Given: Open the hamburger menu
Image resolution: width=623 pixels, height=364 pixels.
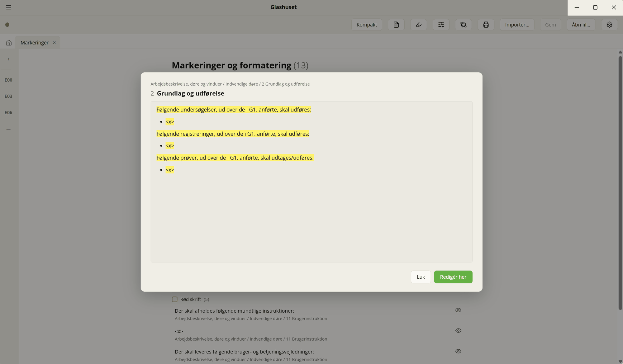Looking at the screenshot, I should (9, 7).
